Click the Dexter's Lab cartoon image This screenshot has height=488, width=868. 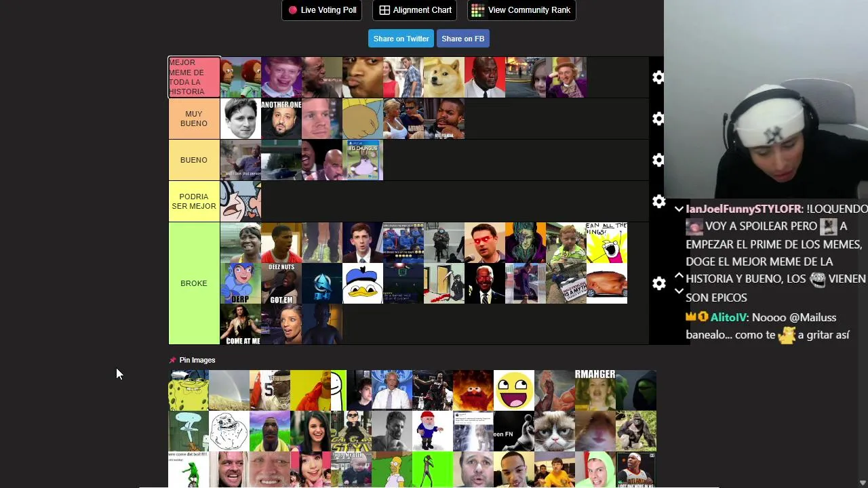pos(241,201)
